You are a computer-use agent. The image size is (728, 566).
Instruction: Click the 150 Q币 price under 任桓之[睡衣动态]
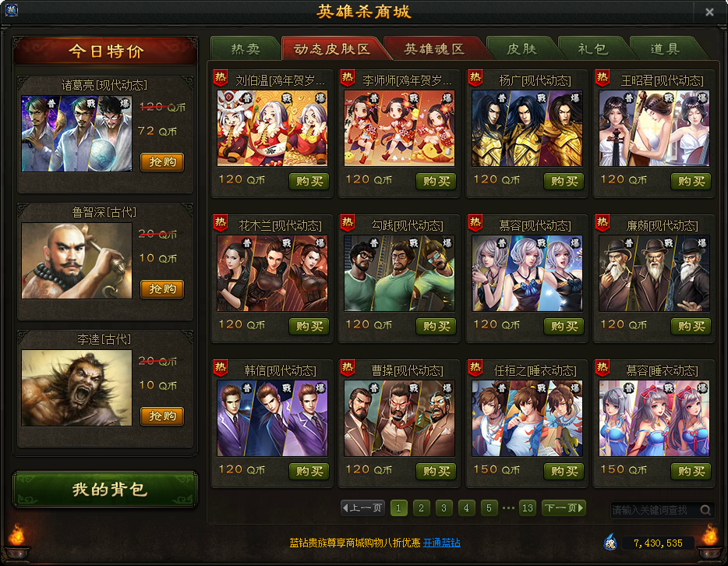(497, 469)
